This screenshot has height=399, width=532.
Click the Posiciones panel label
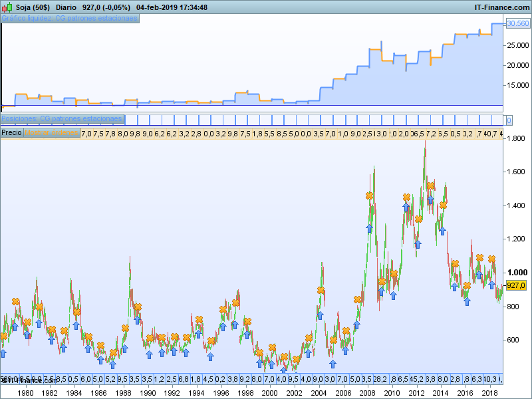pyautogui.click(x=63, y=119)
